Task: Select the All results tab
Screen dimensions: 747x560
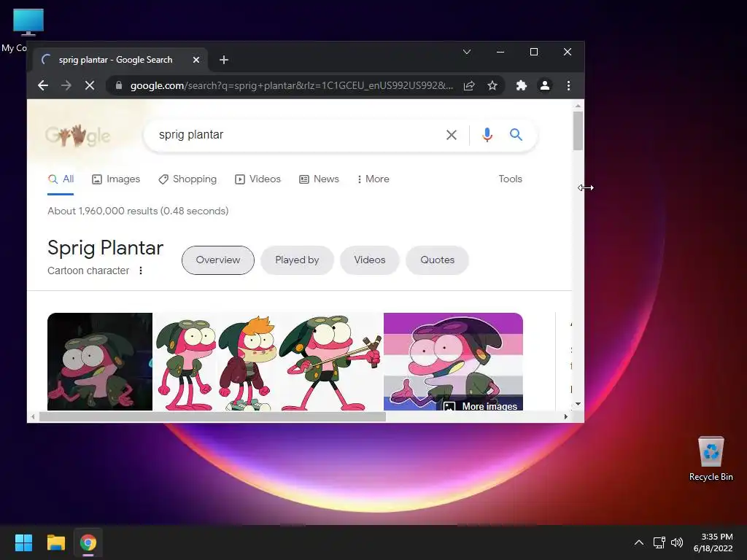Action: (x=61, y=179)
